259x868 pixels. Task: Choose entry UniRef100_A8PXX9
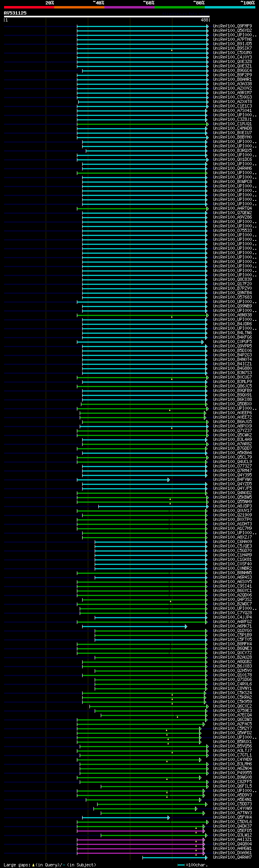pos(232,426)
